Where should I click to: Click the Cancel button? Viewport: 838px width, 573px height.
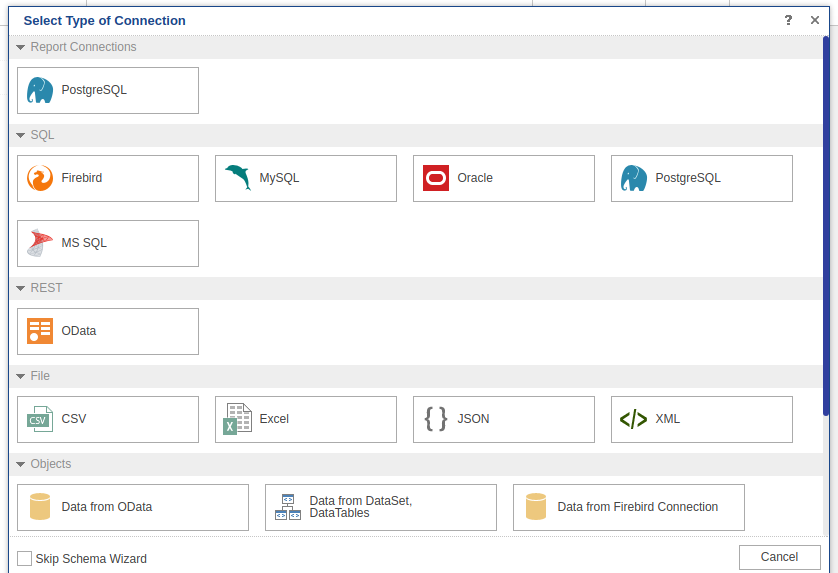click(780, 557)
